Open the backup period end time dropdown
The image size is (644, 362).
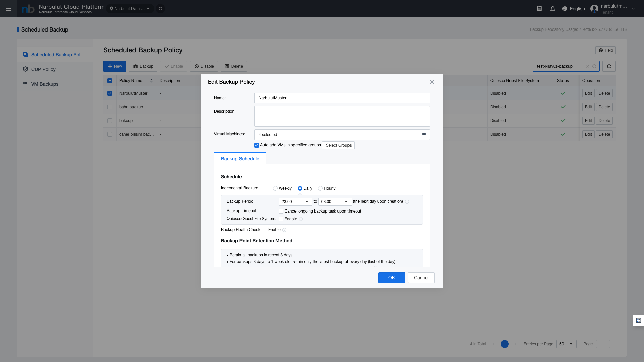point(335,202)
